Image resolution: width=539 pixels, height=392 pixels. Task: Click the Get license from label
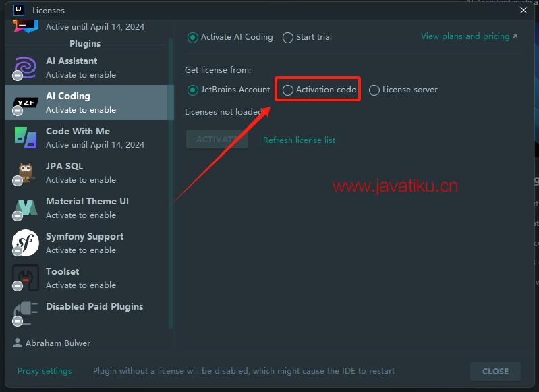218,69
